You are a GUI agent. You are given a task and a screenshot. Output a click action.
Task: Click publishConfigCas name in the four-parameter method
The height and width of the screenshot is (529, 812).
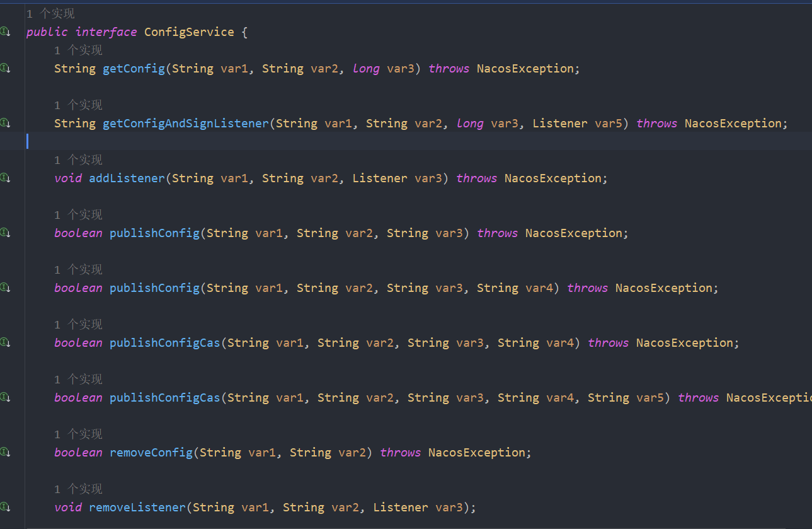click(165, 343)
